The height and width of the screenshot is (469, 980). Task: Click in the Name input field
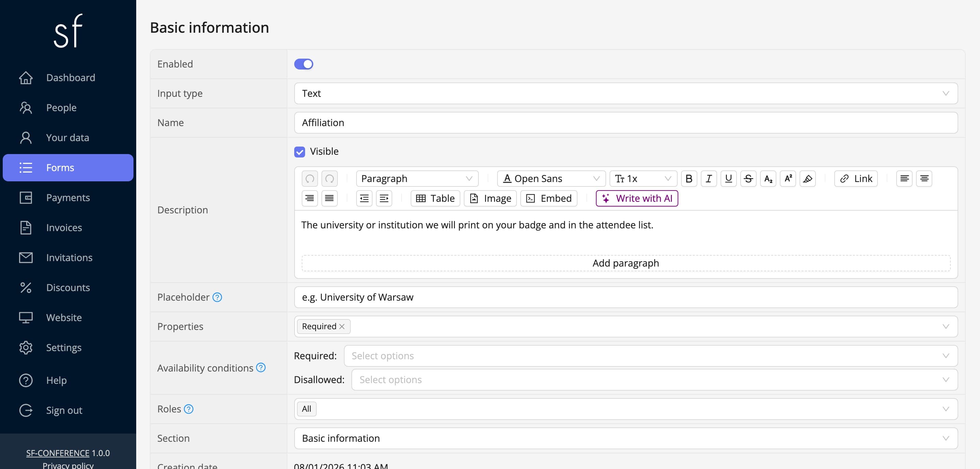tap(626, 123)
